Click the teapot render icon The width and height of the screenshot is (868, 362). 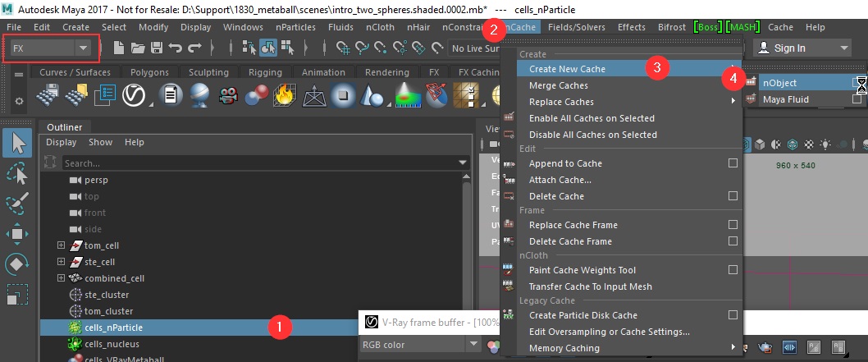(x=765, y=347)
